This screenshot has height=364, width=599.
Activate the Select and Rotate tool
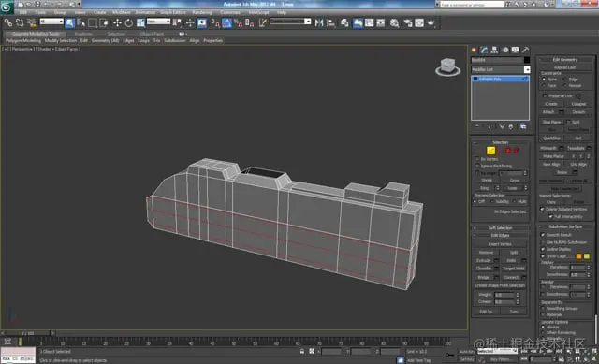(x=129, y=22)
